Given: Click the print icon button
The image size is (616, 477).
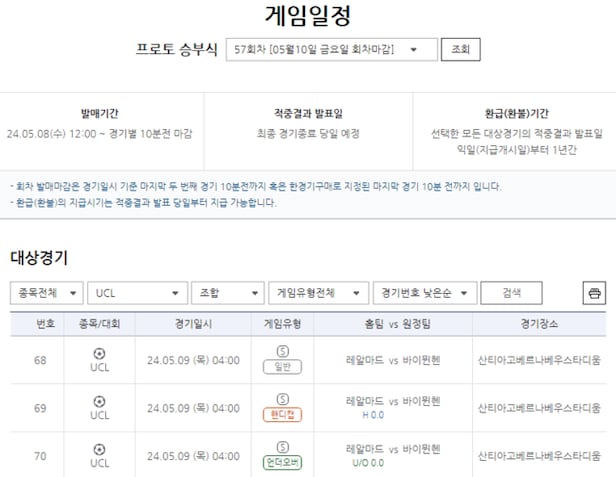Looking at the screenshot, I should [x=594, y=293].
